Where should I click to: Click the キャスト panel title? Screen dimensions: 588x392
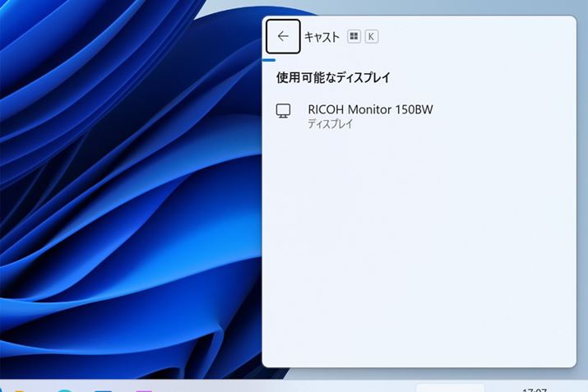(x=322, y=37)
